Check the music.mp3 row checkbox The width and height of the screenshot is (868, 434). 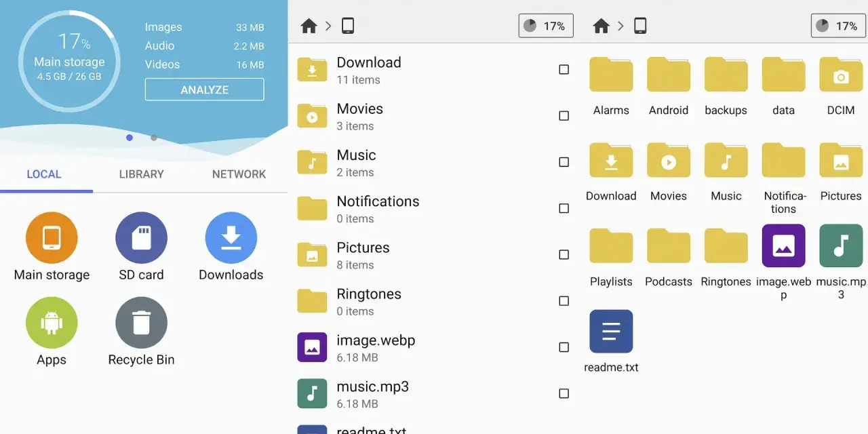pyautogui.click(x=564, y=393)
